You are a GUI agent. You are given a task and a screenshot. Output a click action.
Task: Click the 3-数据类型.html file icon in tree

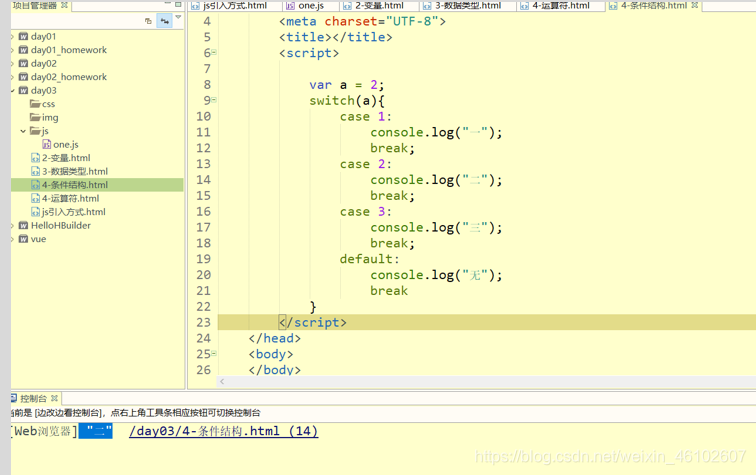click(35, 171)
